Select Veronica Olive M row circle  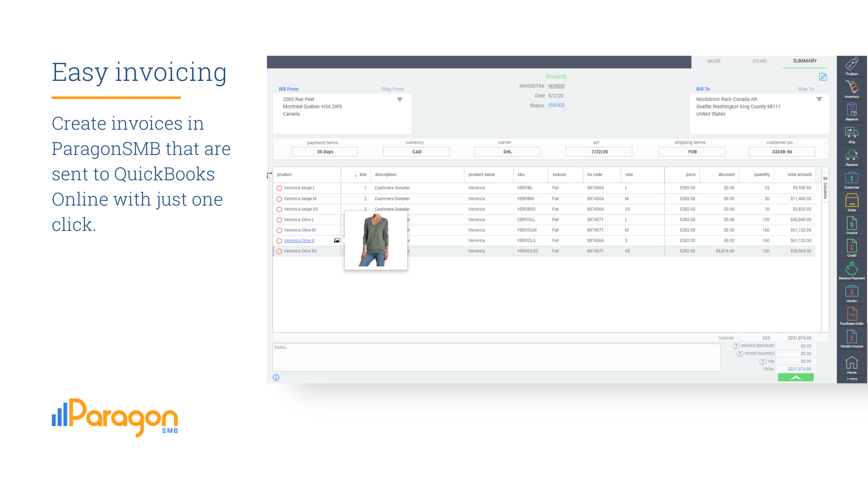coord(279,230)
